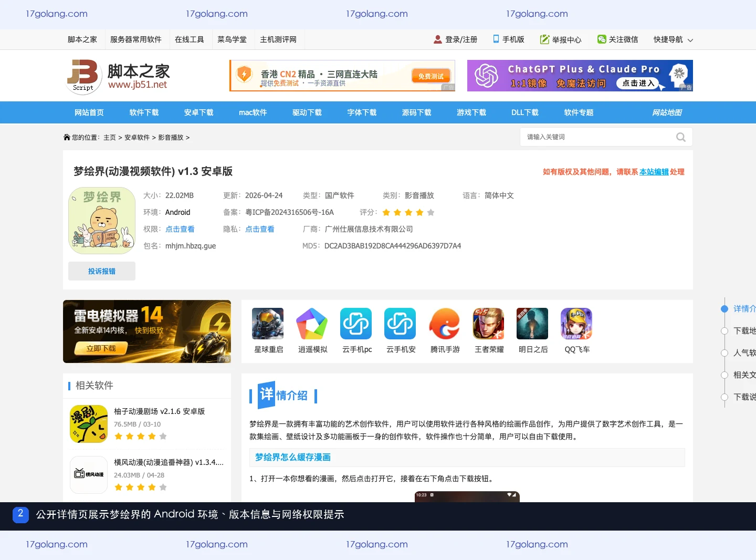756x560 pixels.
Task: Open 在线工具 in top menu
Action: coord(190,39)
